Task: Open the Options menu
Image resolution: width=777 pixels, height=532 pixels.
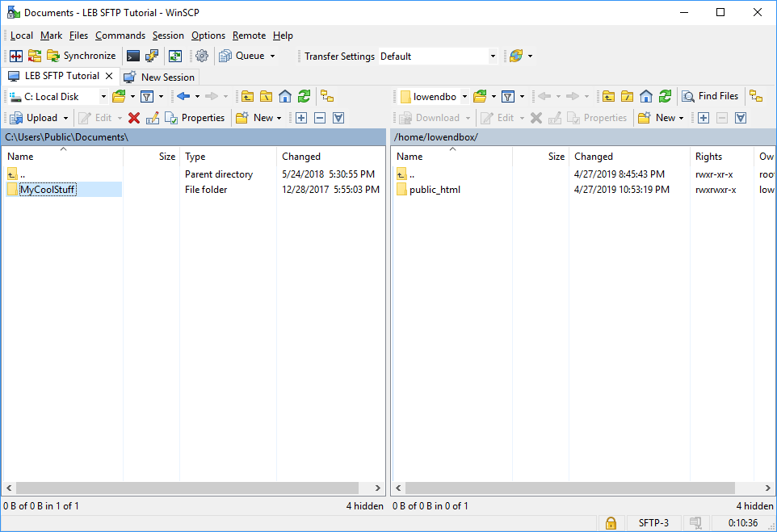Action: 208,36
